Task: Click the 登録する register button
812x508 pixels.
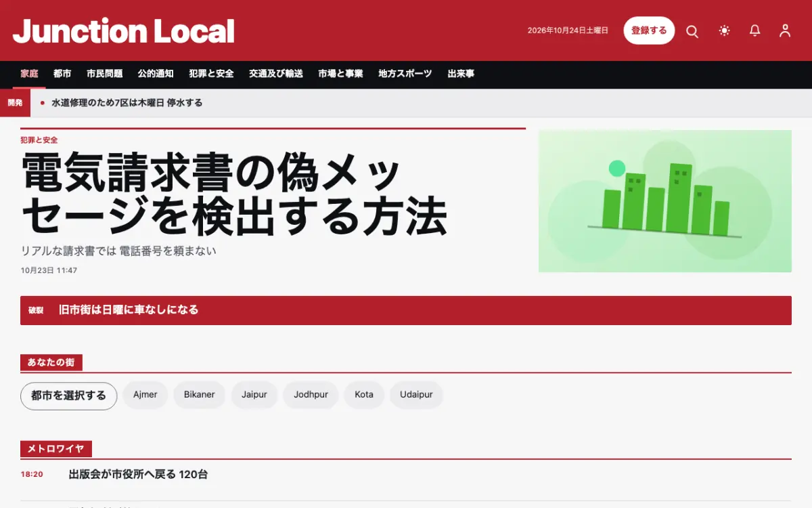Action: [x=649, y=30]
